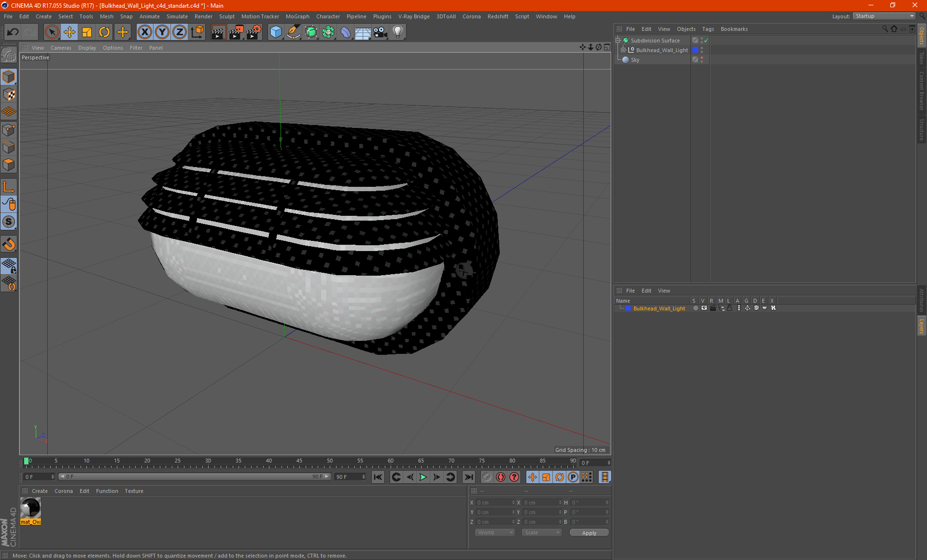Toggle the Subdivision Surface enable checkmark
The width and height of the screenshot is (927, 560).
[x=706, y=41]
